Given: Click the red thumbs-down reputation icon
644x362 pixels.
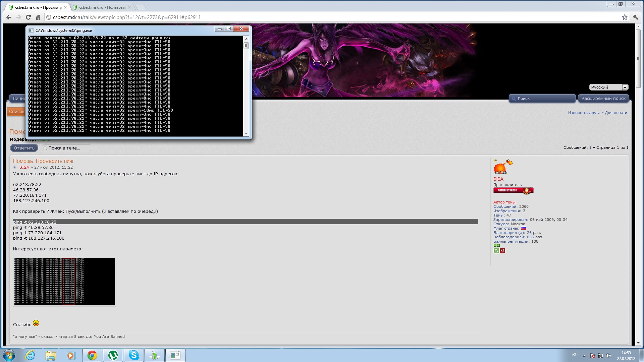Looking at the screenshot, I should pyautogui.click(x=502, y=251).
